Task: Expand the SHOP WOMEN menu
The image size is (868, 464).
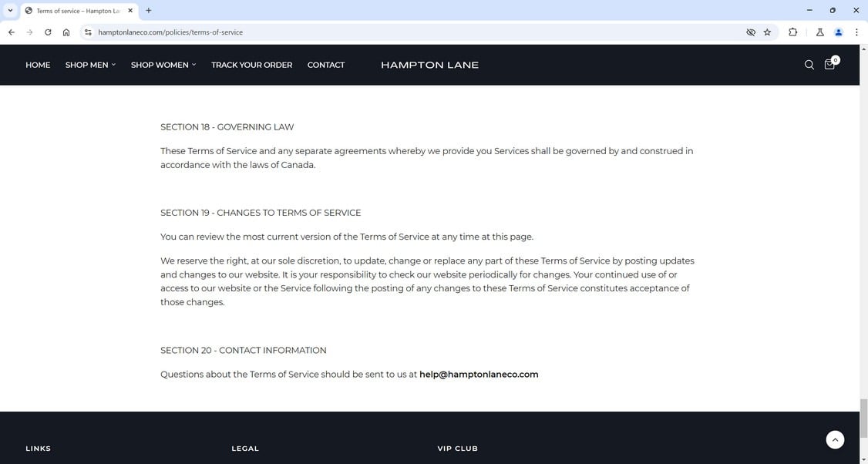Action: 163,65
